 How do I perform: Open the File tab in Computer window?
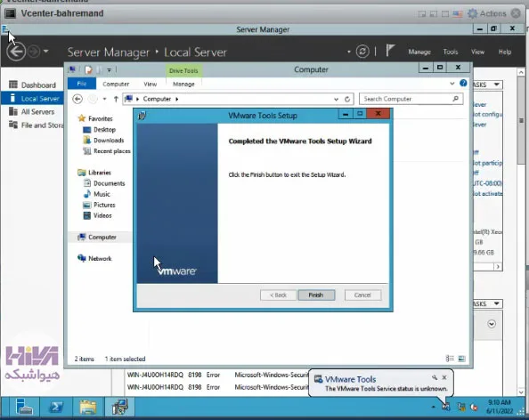(x=82, y=84)
